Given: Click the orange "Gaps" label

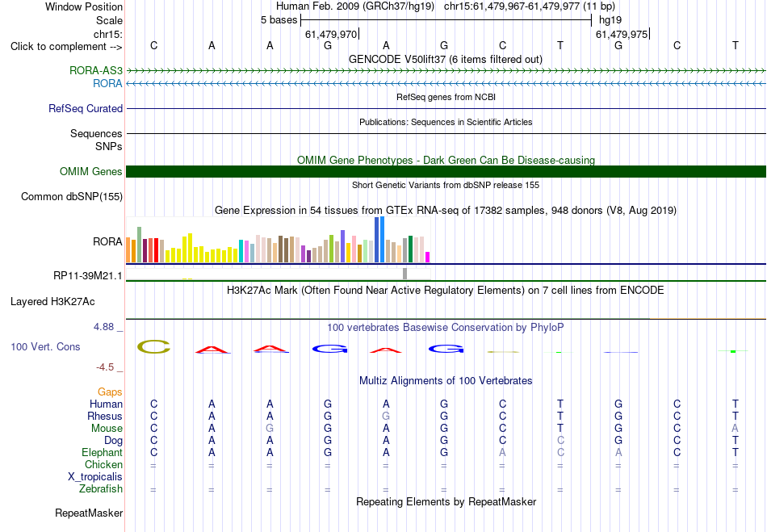Looking at the screenshot, I should pyautogui.click(x=110, y=392).
